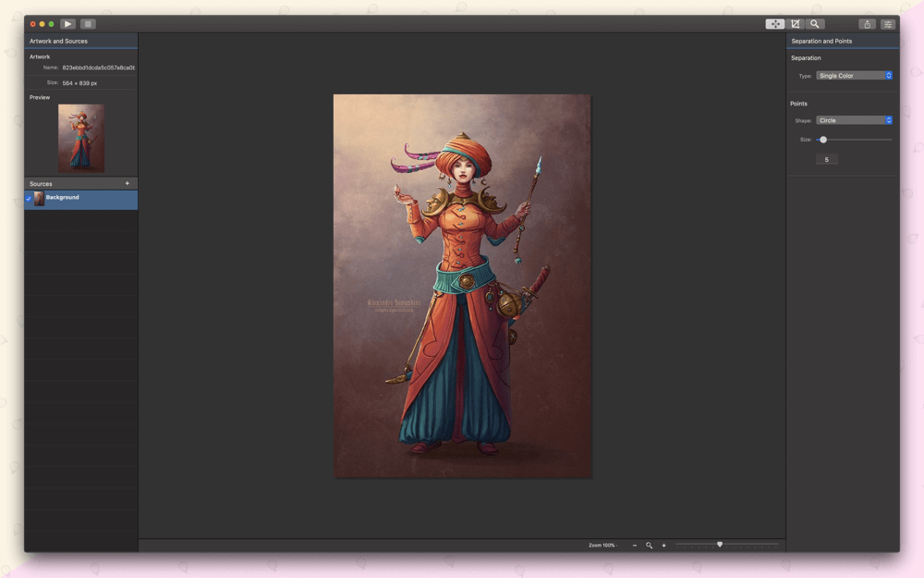Click the artwork name 823ebbd1dcda5c057a8ca0t
This screenshot has width=924, height=578.
99,68
